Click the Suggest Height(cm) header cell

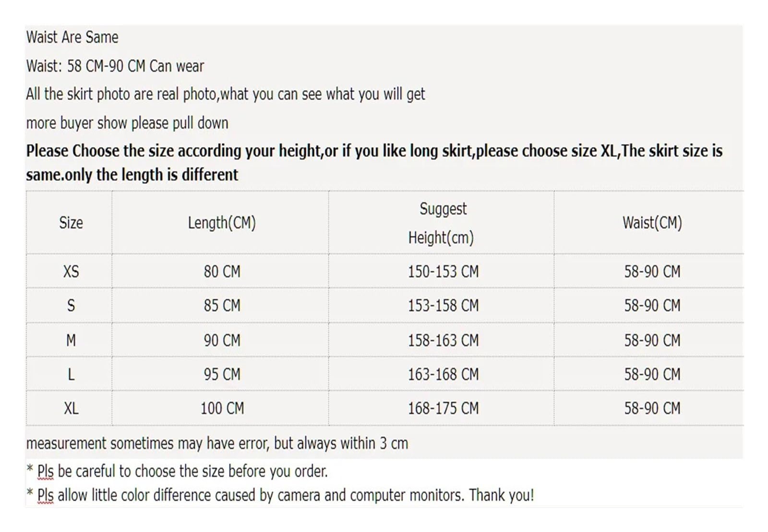point(442,223)
